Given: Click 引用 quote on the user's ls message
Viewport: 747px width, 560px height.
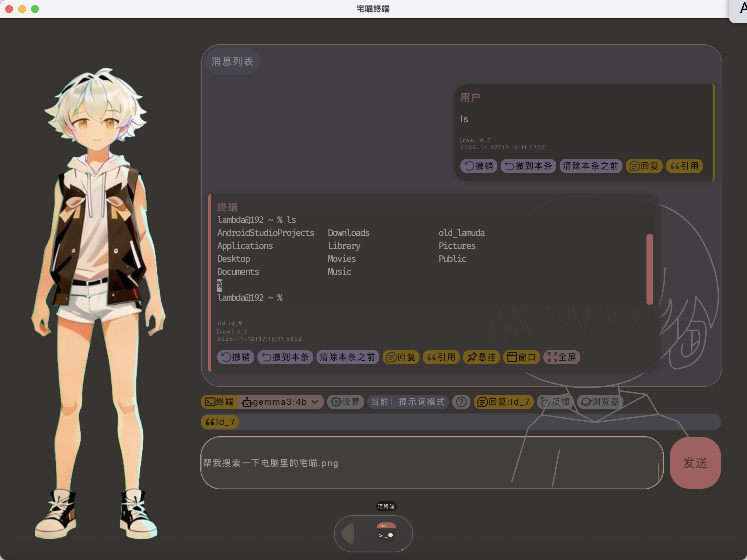Looking at the screenshot, I should (684, 166).
